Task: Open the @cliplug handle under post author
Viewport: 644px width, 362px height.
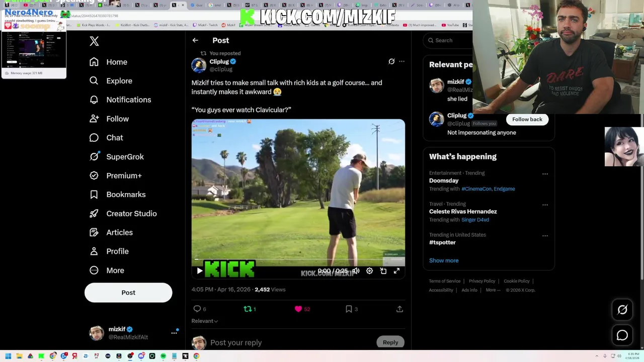Action: click(221, 69)
